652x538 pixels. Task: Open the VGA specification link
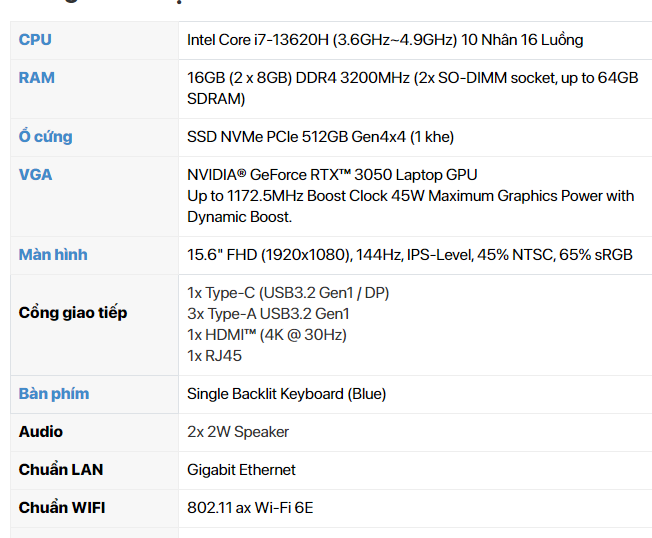(x=36, y=175)
